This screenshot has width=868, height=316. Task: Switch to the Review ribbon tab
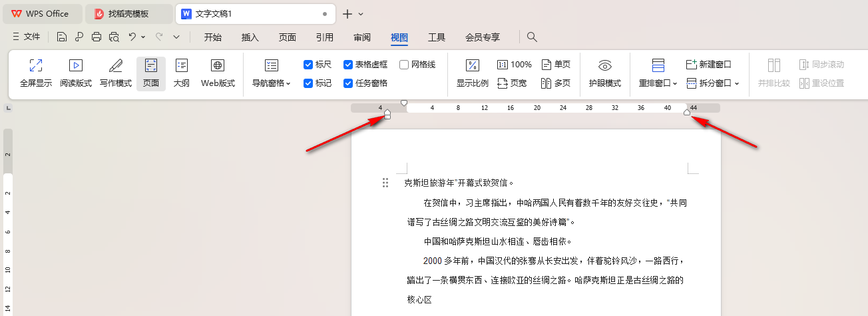[362, 37]
